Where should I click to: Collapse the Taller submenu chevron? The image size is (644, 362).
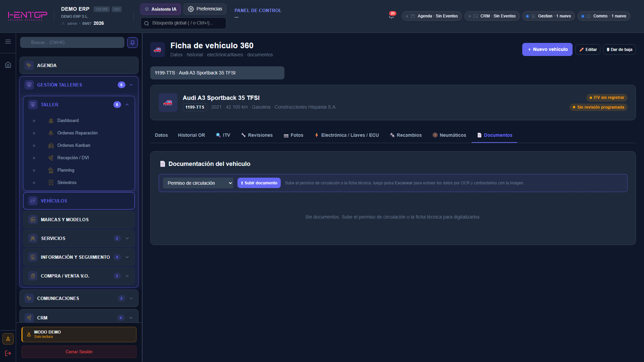(x=127, y=105)
